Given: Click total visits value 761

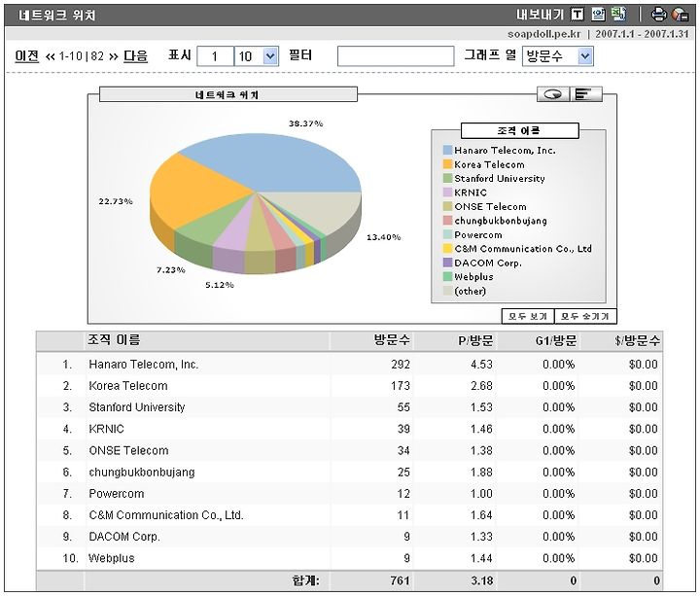Looking at the screenshot, I should [400, 580].
